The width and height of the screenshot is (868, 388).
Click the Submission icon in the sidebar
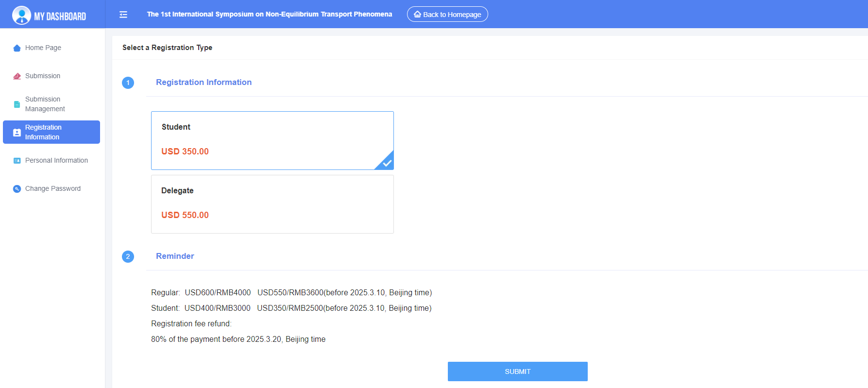[17, 76]
